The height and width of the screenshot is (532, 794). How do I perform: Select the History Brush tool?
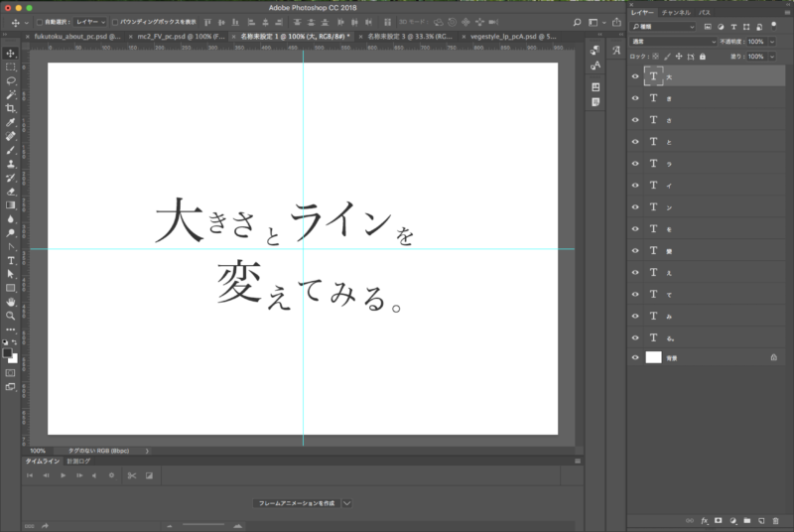pyautogui.click(x=11, y=178)
